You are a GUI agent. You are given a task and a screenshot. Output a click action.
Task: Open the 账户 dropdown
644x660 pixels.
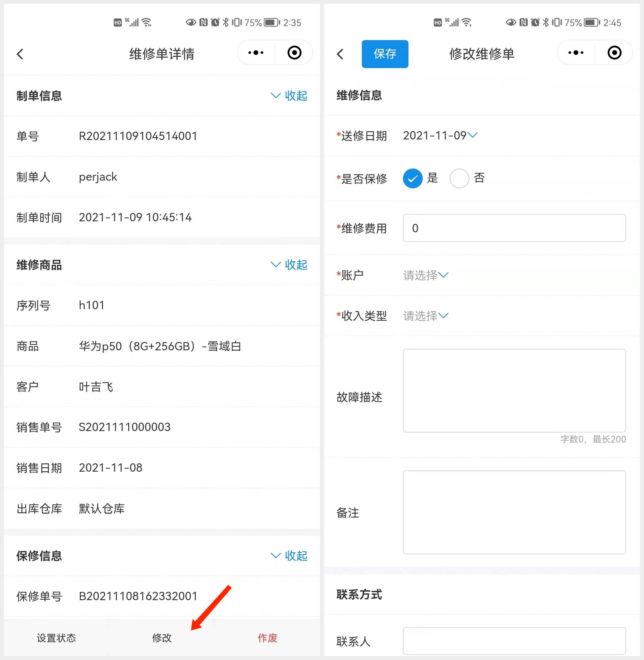[x=425, y=275]
